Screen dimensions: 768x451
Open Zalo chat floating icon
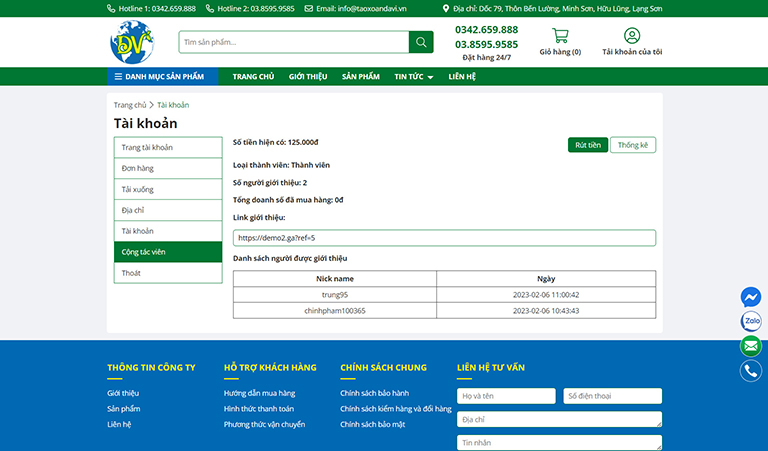point(750,322)
